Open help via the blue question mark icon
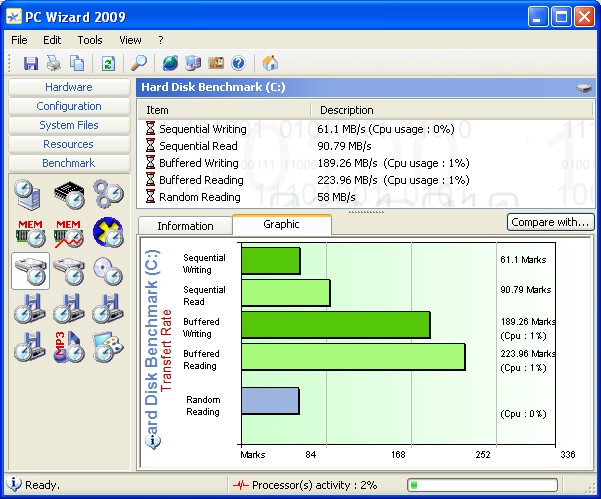601x499 pixels. pos(238,63)
